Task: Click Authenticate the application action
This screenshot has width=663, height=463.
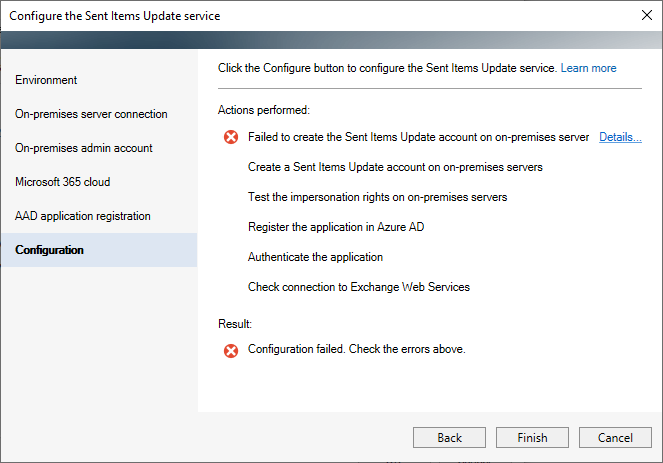Action: [x=315, y=257]
